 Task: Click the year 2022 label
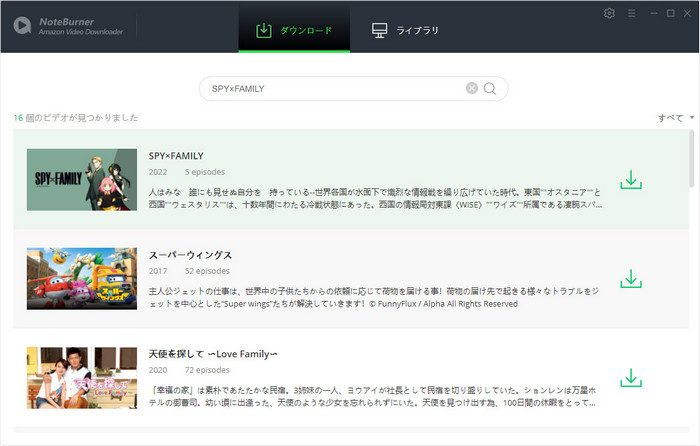pos(158,172)
